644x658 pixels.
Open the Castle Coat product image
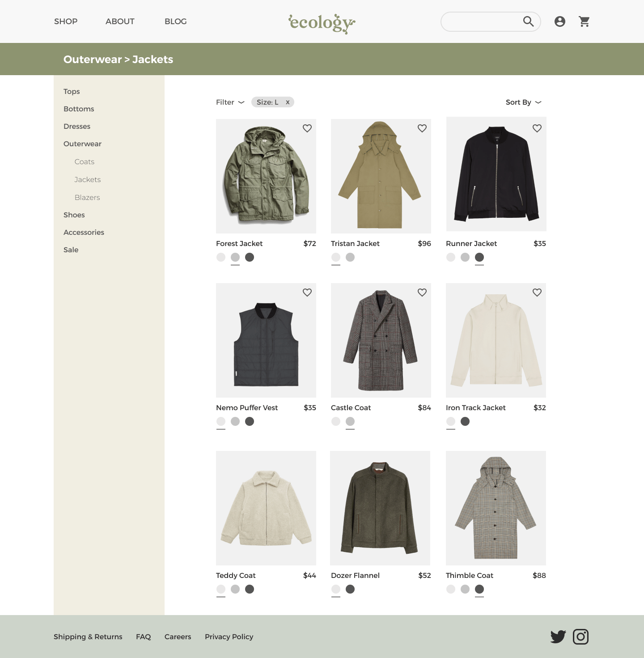[381, 340]
